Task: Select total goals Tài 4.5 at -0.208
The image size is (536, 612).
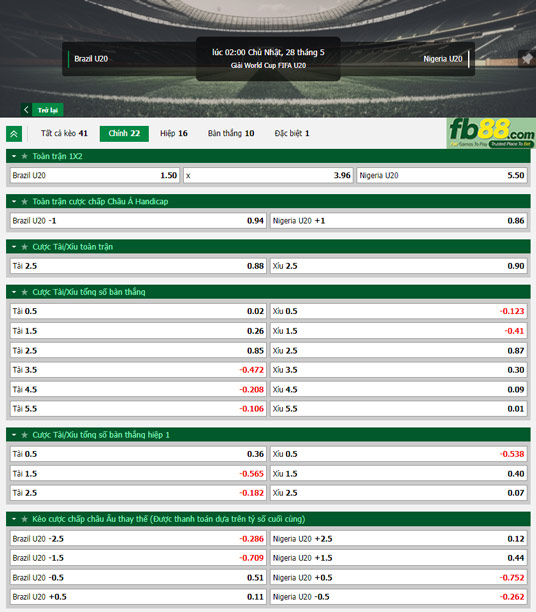Action: (138, 389)
